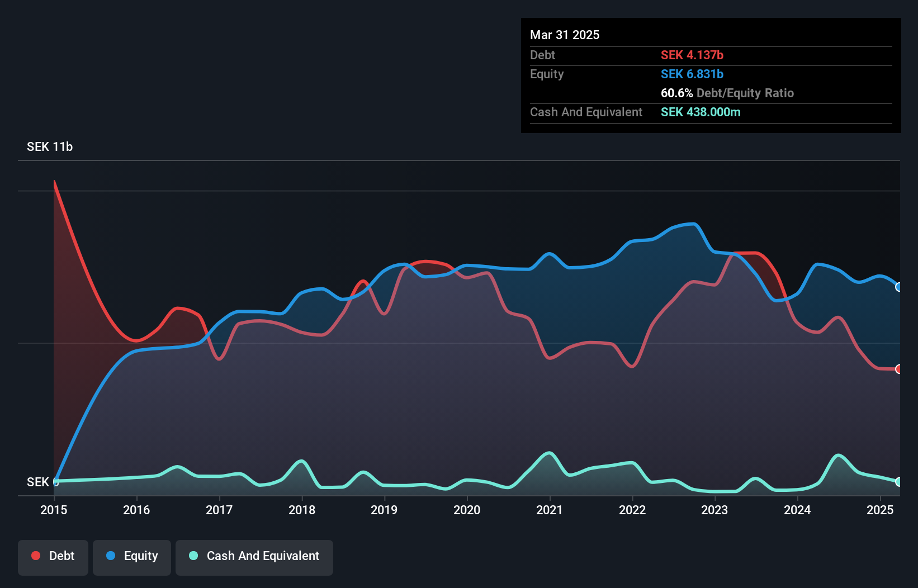Click the teal Cash endpoint marker on chart

[x=898, y=481]
